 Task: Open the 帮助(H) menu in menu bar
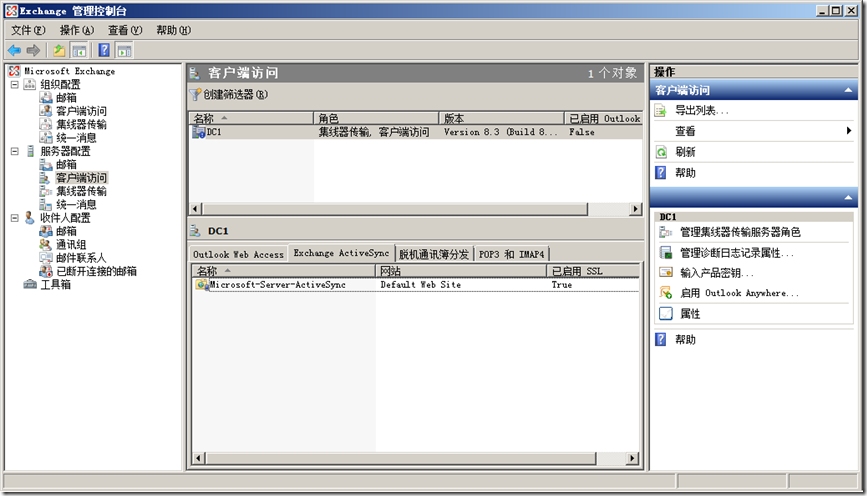174,30
